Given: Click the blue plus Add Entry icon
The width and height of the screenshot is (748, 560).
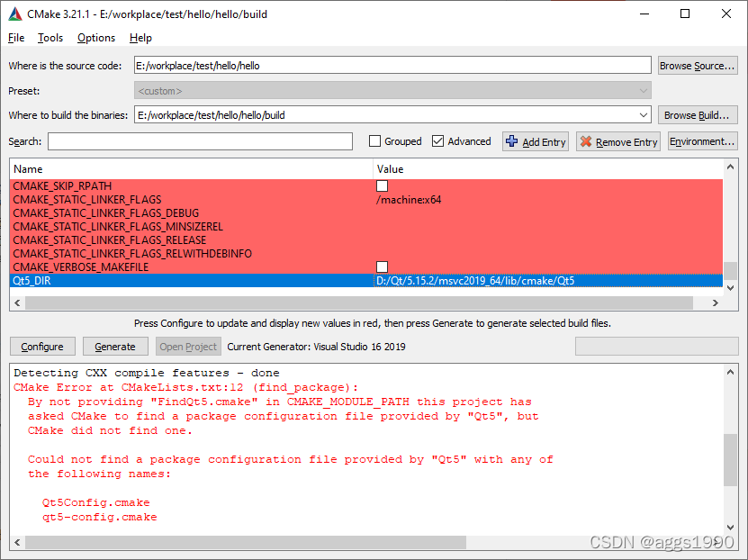Looking at the screenshot, I should 512,141.
